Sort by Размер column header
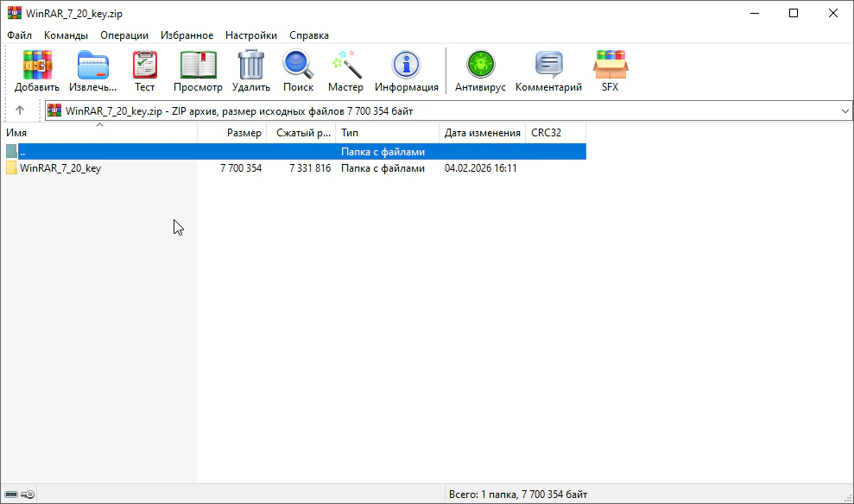This screenshot has width=854, height=504. [x=244, y=133]
